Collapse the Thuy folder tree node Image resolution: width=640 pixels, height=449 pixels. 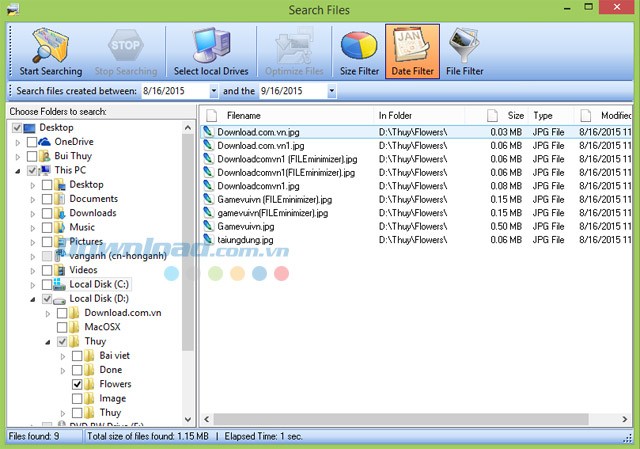(x=47, y=341)
